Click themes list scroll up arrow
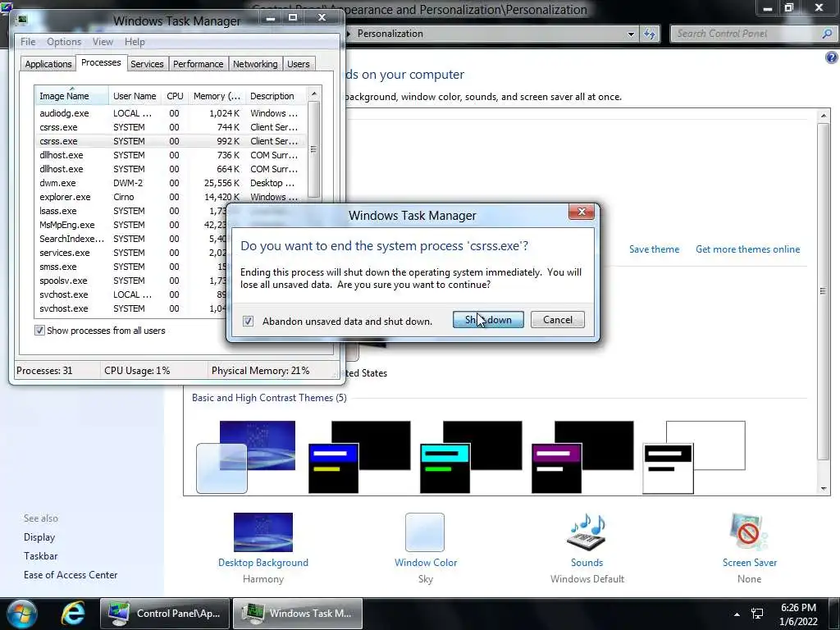 coord(824,115)
